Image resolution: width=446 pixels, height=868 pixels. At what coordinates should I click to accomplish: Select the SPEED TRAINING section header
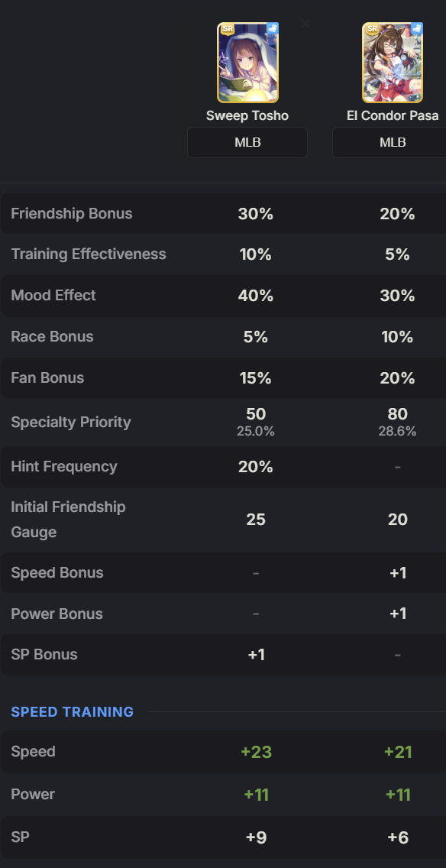tap(73, 712)
